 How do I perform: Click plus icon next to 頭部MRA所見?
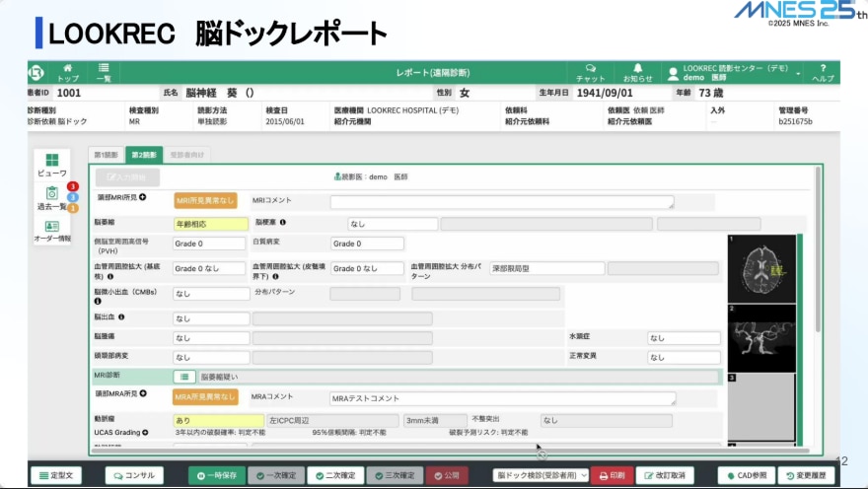coord(143,393)
